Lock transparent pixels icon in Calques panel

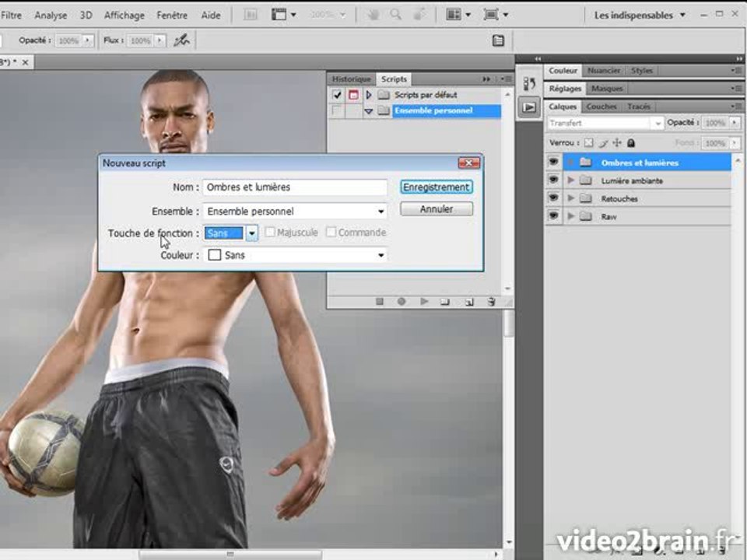(x=589, y=143)
